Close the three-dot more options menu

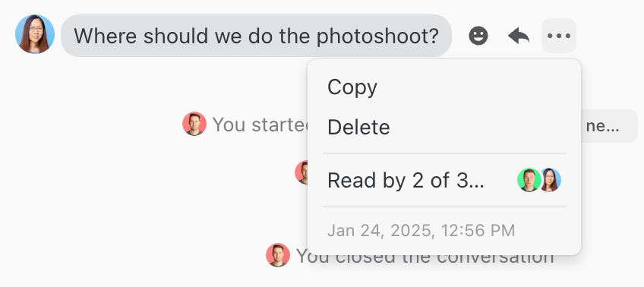559,36
